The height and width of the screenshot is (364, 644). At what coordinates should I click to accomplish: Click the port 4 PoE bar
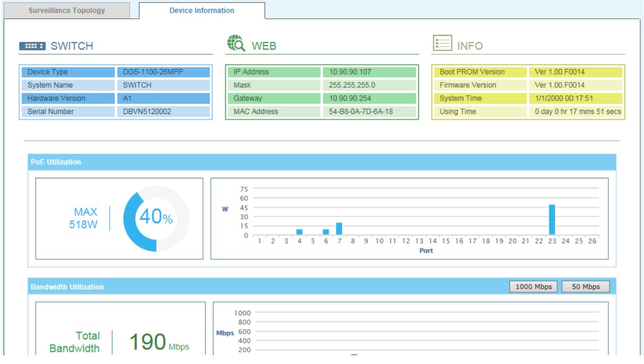299,232
